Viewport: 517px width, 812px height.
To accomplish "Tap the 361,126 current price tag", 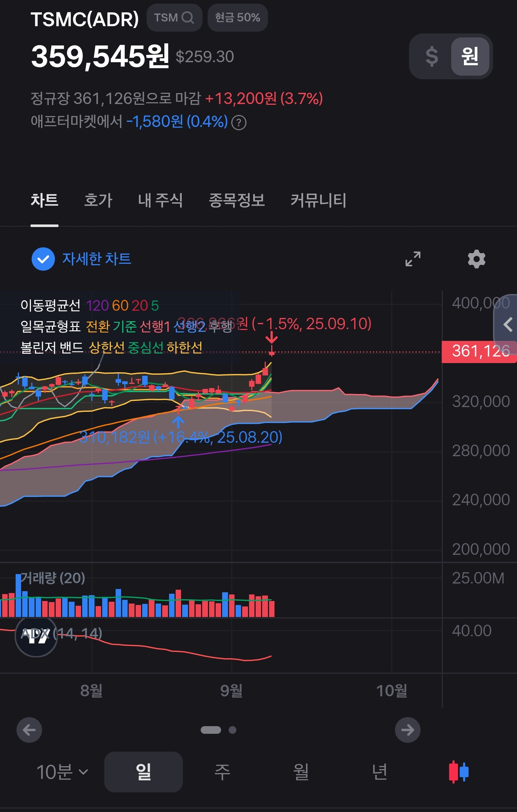I will click(x=479, y=352).
